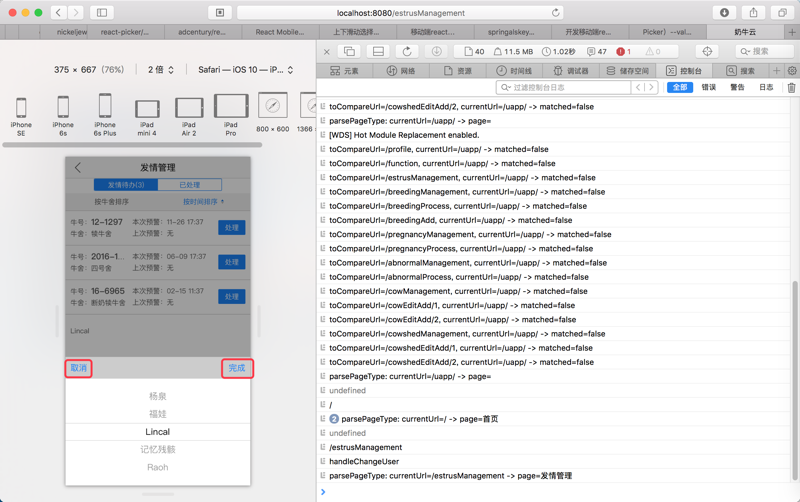Screen dimensions: 800x502
Task: Dock inspector to bottom of window
Action: point(378,51)
